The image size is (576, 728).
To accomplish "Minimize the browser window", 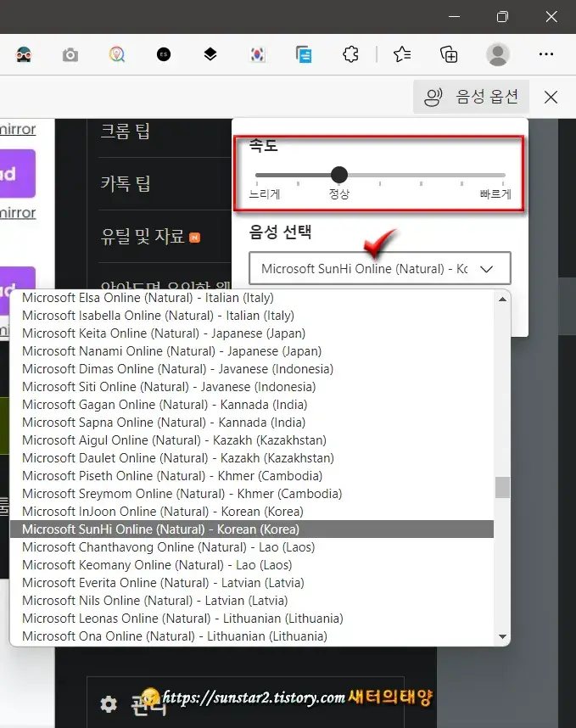I will click(x=455, y=16).
